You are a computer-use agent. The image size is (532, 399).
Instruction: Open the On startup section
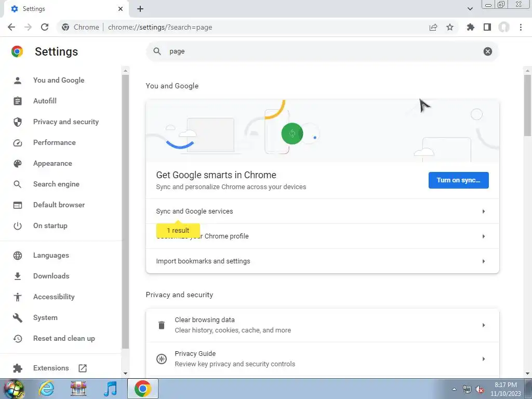[x=50, y=225]
